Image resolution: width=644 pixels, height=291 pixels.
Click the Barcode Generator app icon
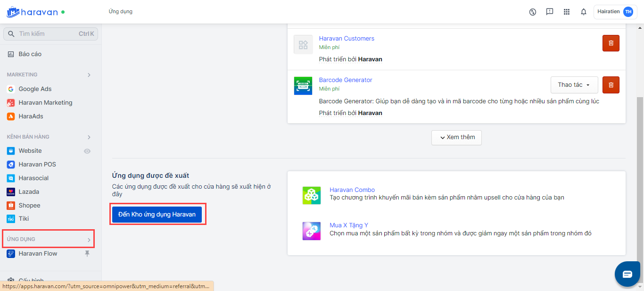tap(303, 86)
